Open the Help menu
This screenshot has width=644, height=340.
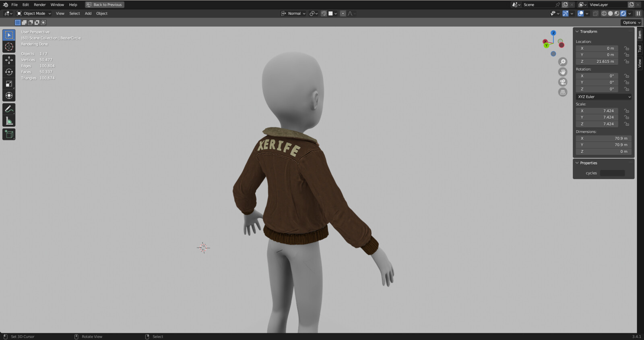[73, 4]
